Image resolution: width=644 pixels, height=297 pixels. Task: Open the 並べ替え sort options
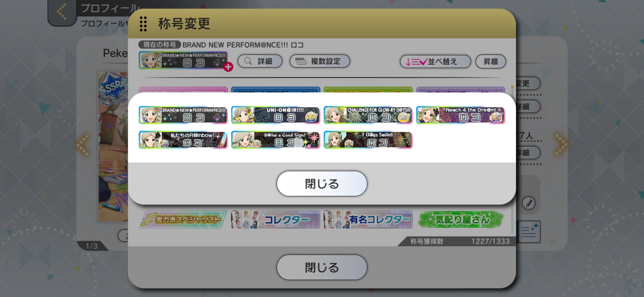click(x=435, y=61)
